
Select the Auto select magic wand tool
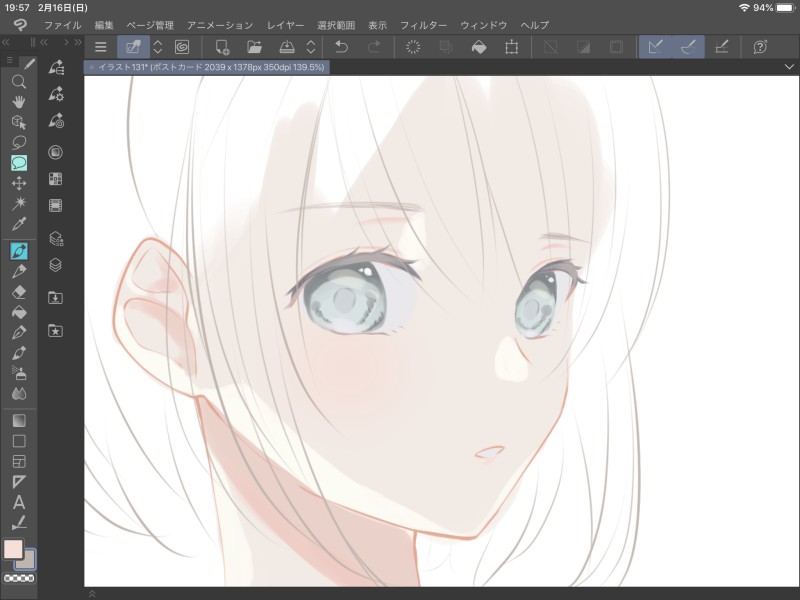(x=19, y=204)
